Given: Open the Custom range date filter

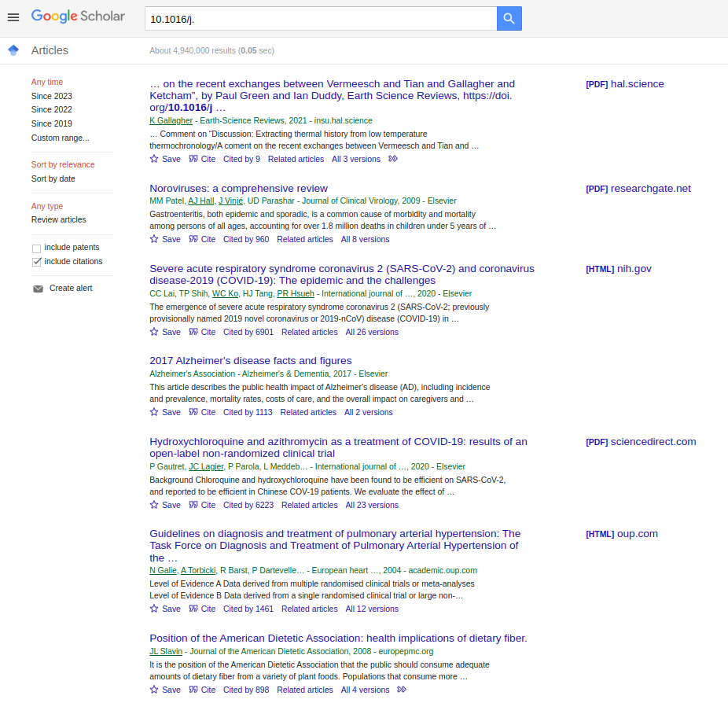Looking at the screenshot, I should (60, 138).
